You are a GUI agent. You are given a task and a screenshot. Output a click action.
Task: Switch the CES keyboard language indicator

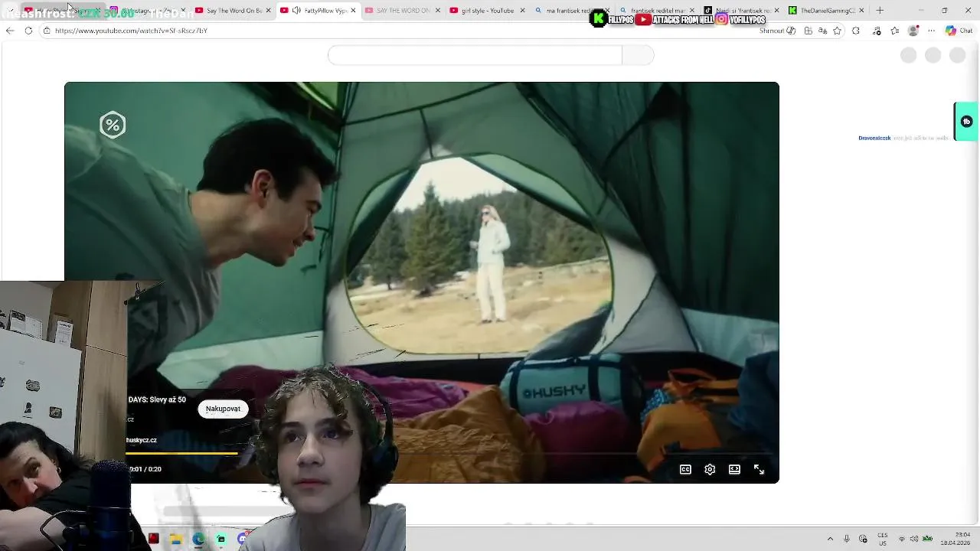(x=883, y=539)
